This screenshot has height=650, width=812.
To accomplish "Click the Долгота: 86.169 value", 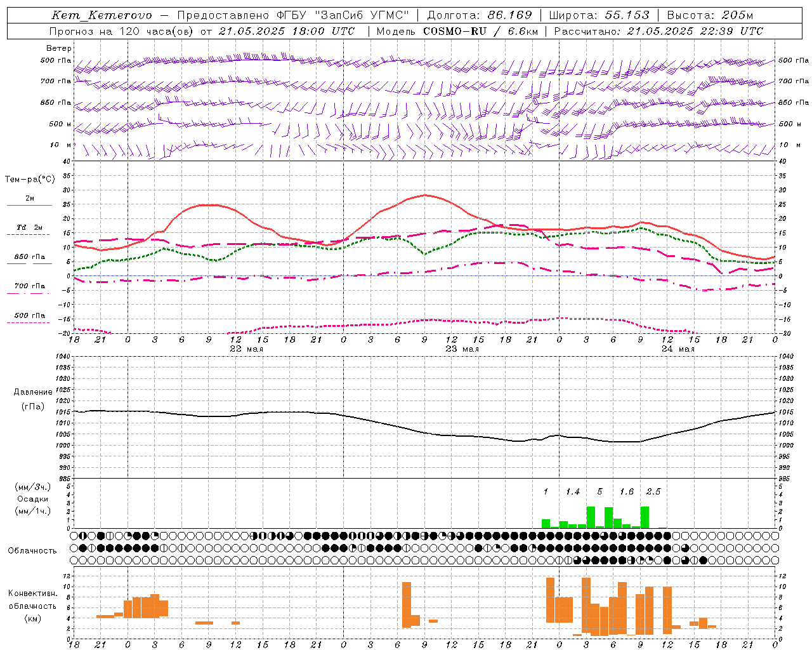I will pyautogui.click(x=480, y=15).
